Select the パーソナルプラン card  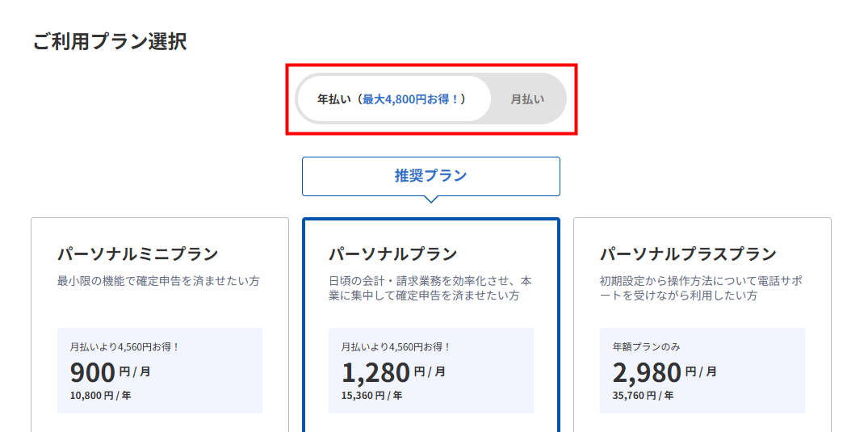coord(430,325)
